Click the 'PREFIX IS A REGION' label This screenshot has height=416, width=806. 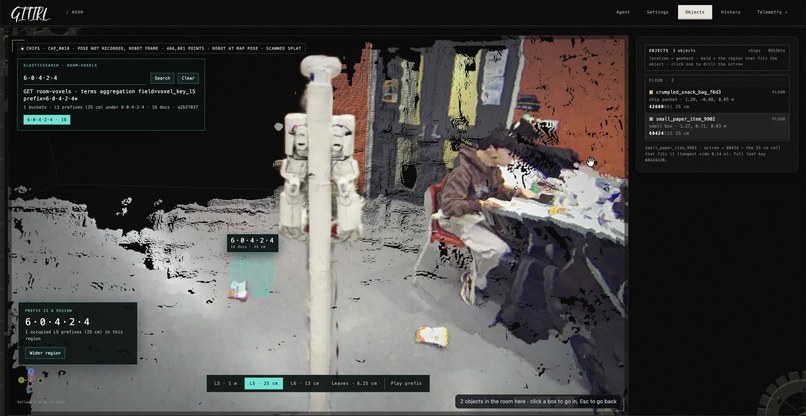(x=48, y=311)
